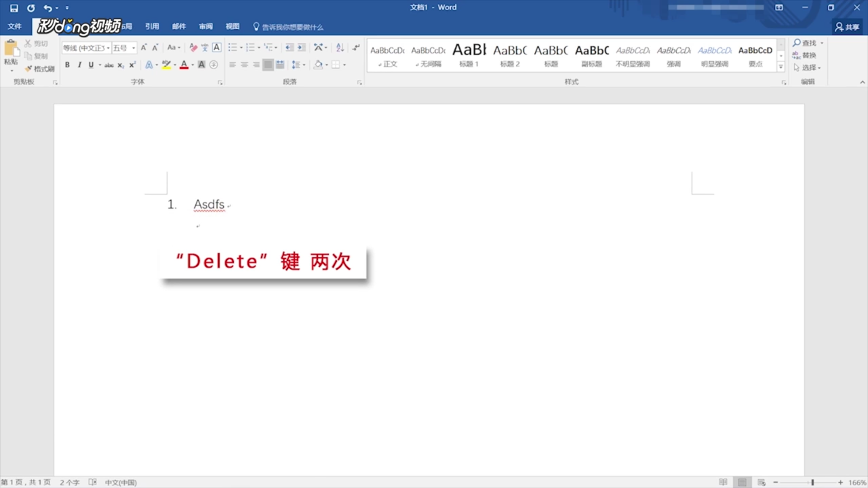Open the font size dropdown
The width and height of the screenshot is (868, 488).
click(x=133, y=48)
